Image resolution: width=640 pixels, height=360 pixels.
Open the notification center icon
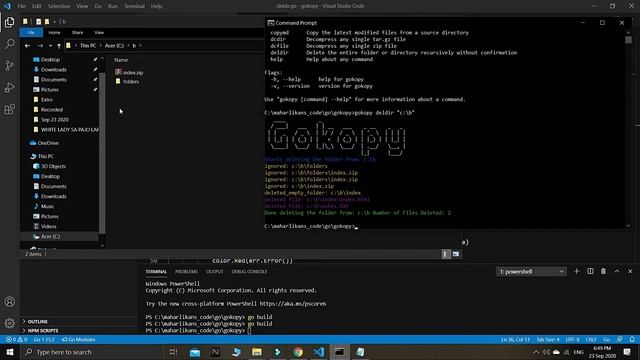pyautogui.click(x=627, y=352)
